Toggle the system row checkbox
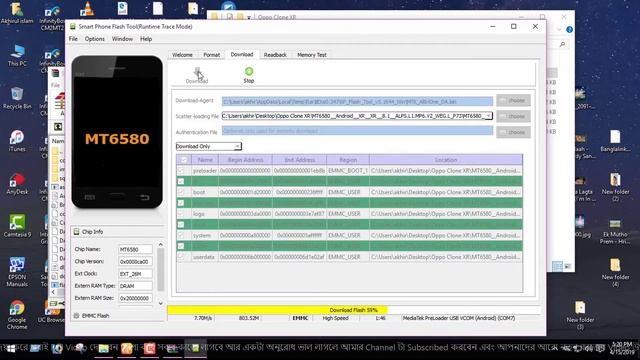 [181, 235]
